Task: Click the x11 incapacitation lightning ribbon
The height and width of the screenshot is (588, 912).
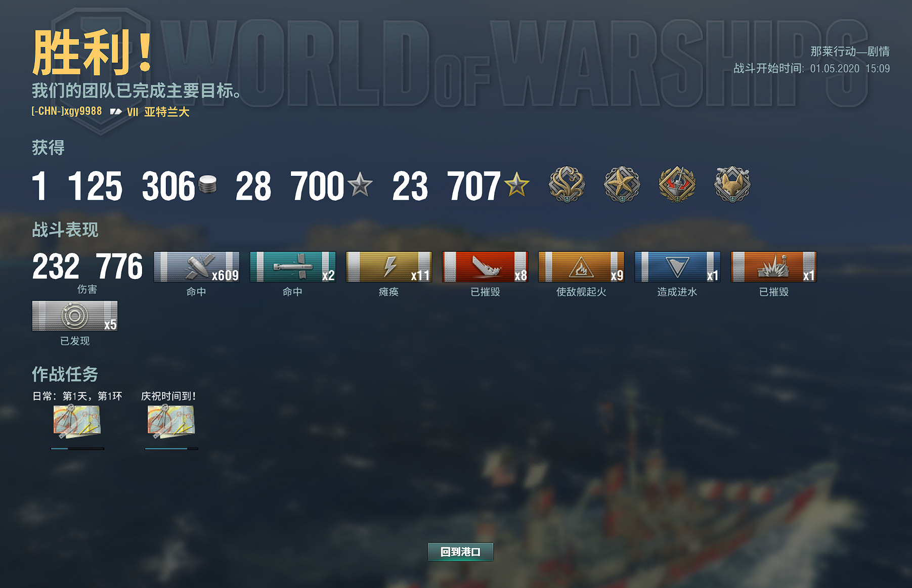Action: click(x=388, y=266)
